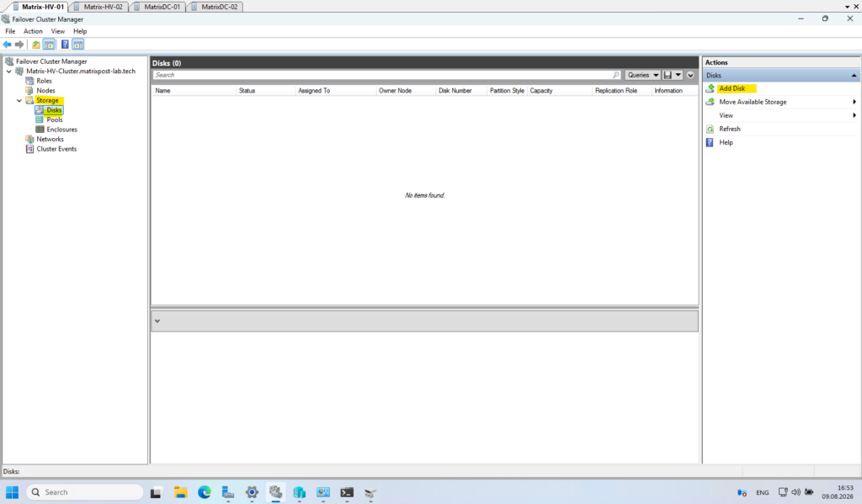Image resolution: width=862 pixels, height=504 pixels.
Task: Open Settings gear on the taskbar
Action: pyautogui.click(x=252, y=492)
